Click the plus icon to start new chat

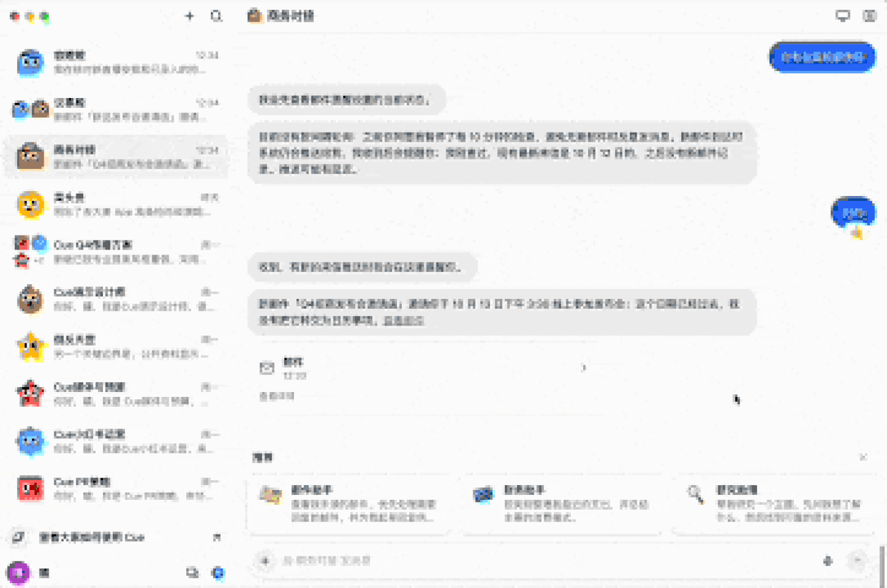(189, 16)
